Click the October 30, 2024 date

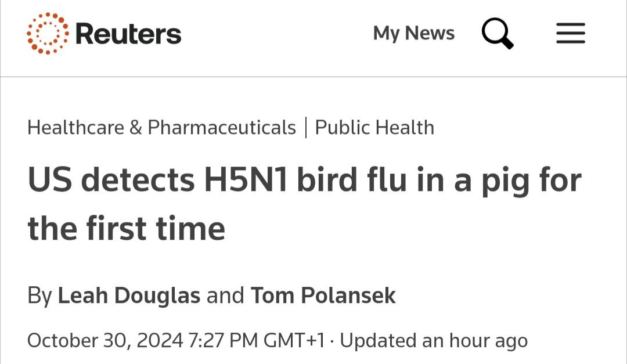(x=105, y=341)
